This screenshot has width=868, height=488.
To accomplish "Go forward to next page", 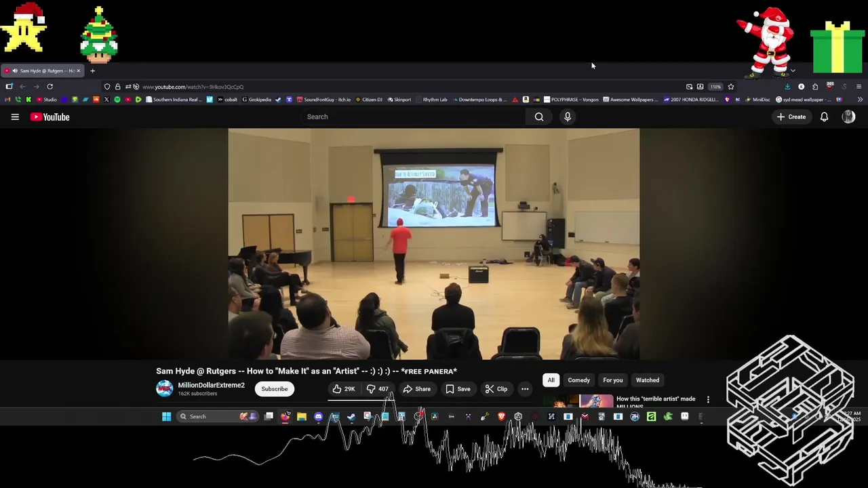I will (36, 87).
